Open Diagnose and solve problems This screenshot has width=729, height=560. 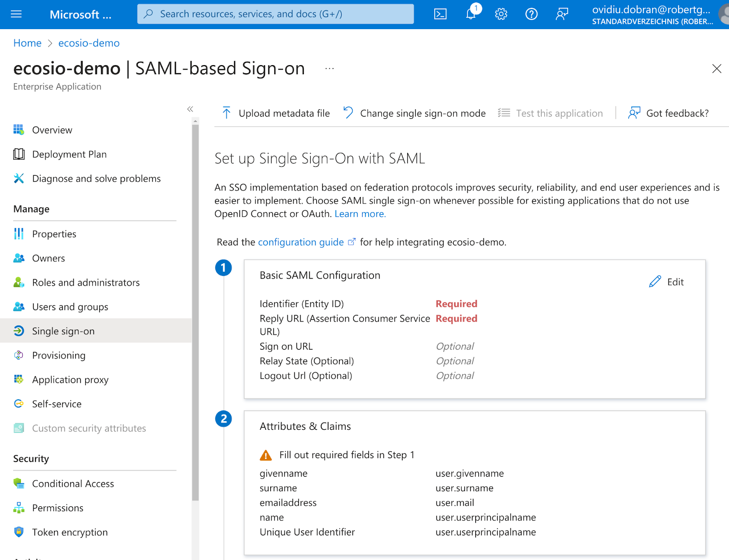(96, 178)
